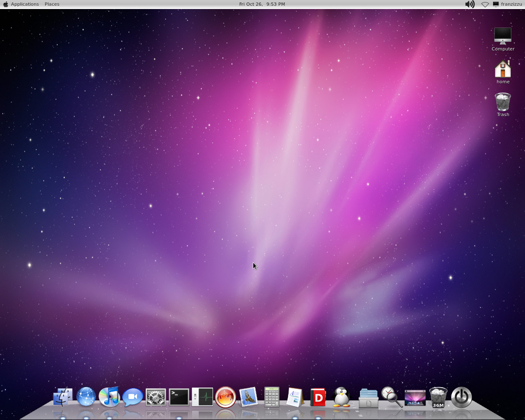Screen dimensions: 525x420
Task: Launch the blue globe web browser in dock
Action: tap(86, 397)
